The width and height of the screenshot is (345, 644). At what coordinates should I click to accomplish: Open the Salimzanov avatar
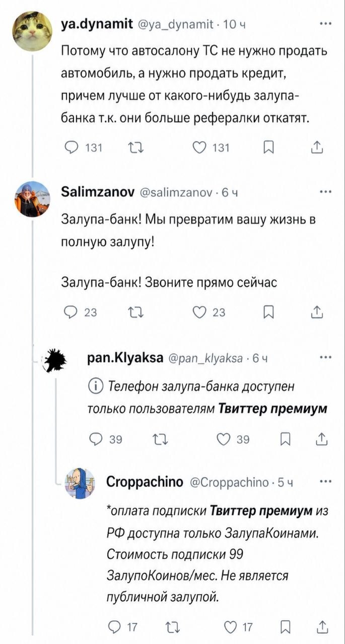pos(32,199)
